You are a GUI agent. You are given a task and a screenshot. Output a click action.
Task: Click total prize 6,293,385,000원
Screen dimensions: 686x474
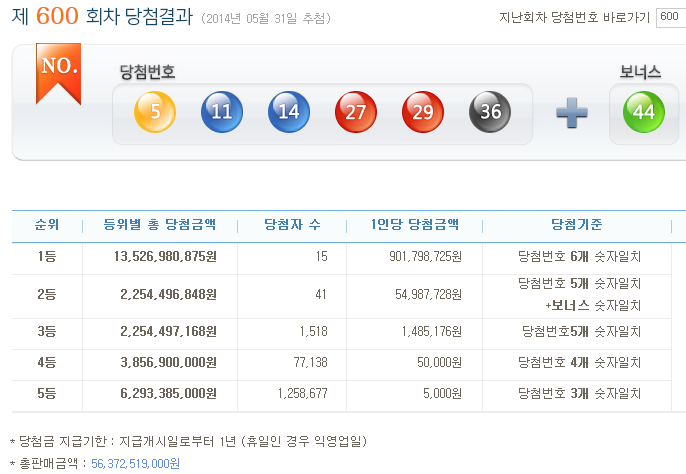[x=168, y=393]
